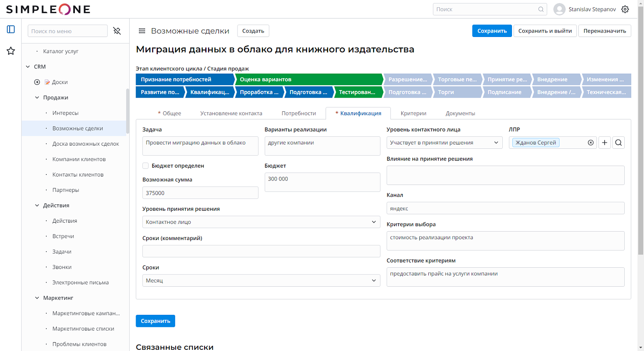Search ЛПР with magnifier icon
Screen dimensions: 644x351
coord(619,143)
